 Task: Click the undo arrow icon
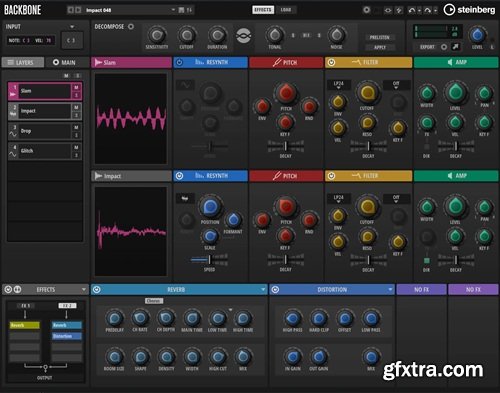pos(412,10)
